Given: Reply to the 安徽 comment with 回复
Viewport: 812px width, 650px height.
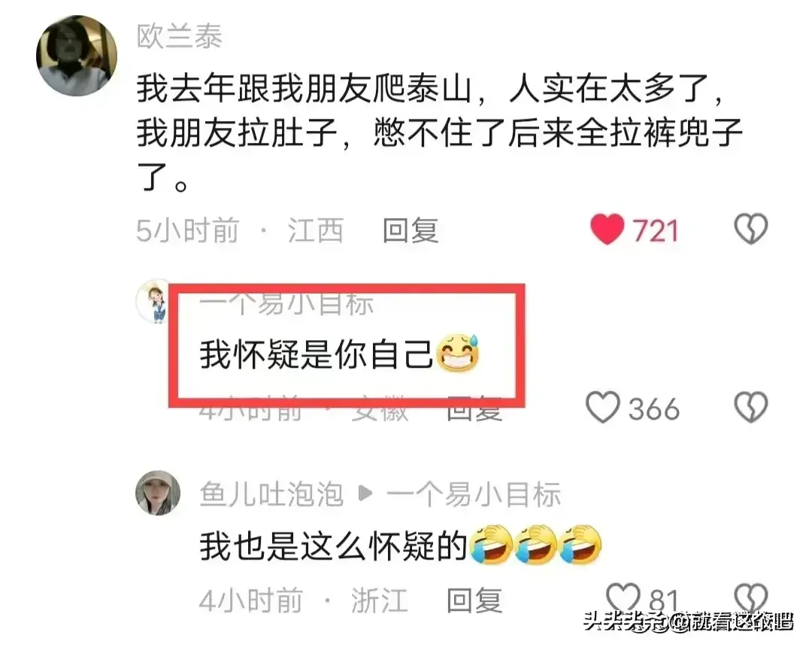Looking at the screenshot, I should tap(474, 409).
